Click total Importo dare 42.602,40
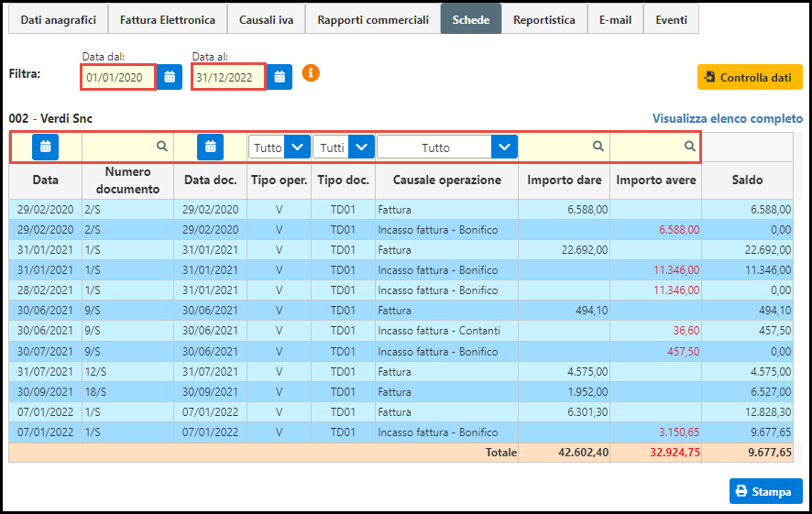 [583, 453]
